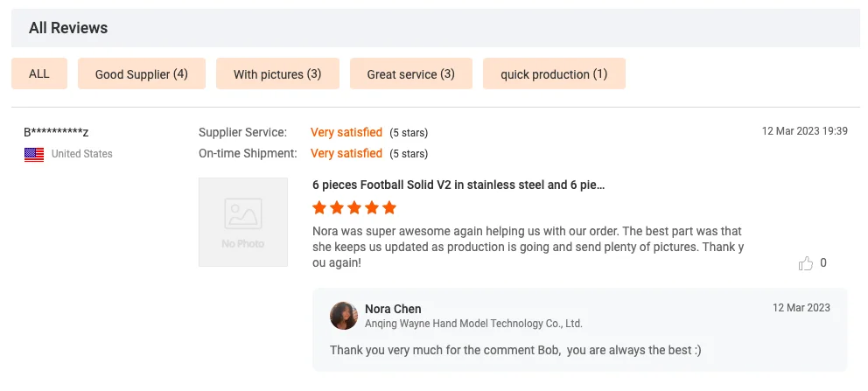
Task: Click the United States flag icon
Action: 34,154
